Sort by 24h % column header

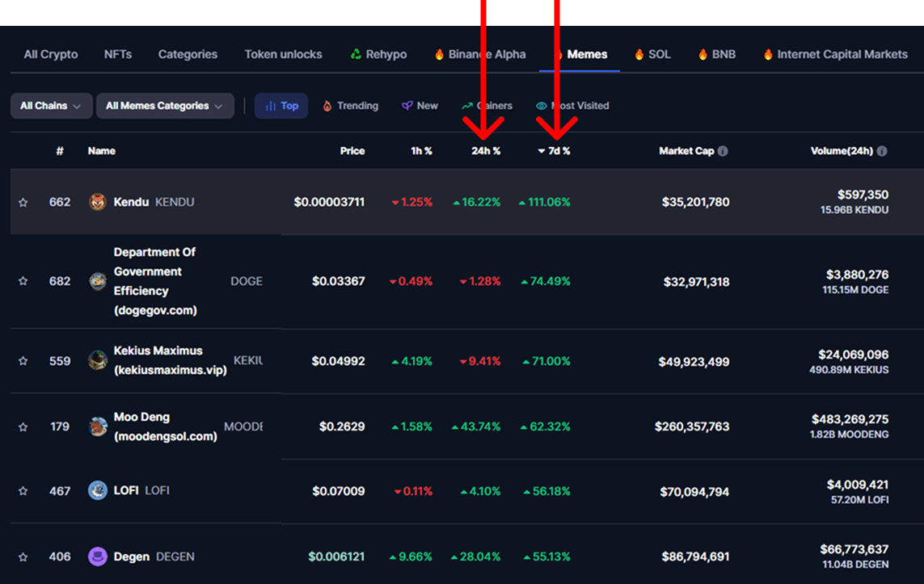(486, 151)
